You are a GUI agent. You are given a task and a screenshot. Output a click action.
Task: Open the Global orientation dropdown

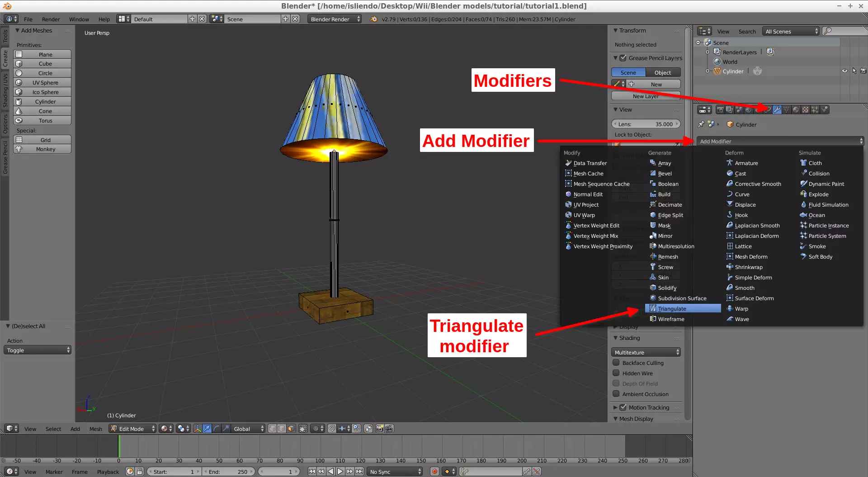(248, 429)
